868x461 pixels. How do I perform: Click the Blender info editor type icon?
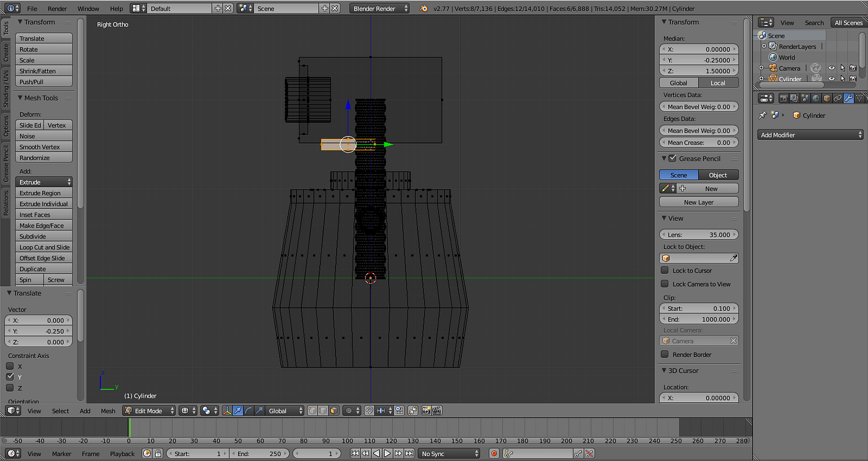[12, 9]
